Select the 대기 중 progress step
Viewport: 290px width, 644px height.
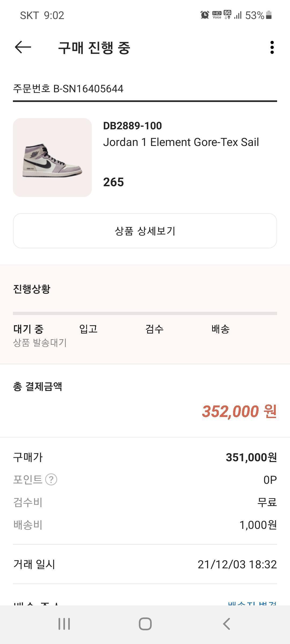(28, 329)
